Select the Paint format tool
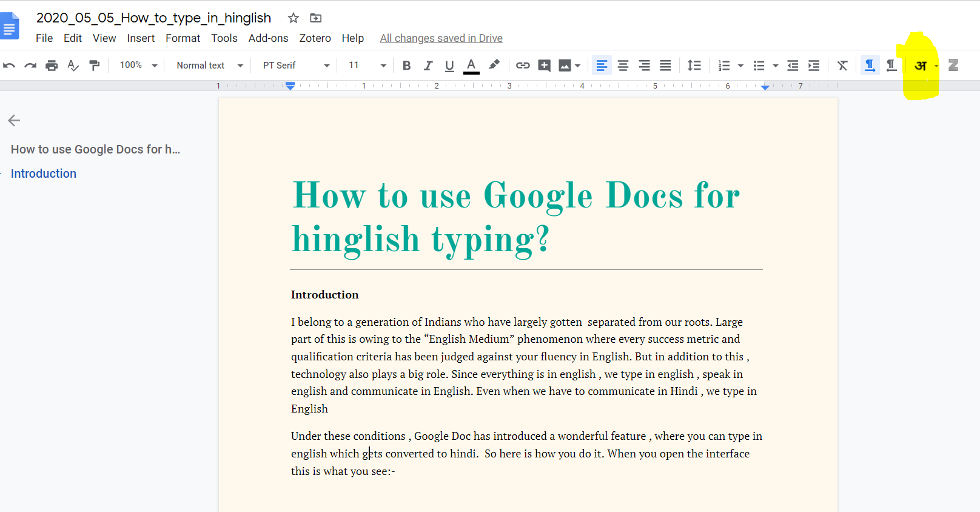This screenshot has width=980, height=512. (x=94, y=66)
